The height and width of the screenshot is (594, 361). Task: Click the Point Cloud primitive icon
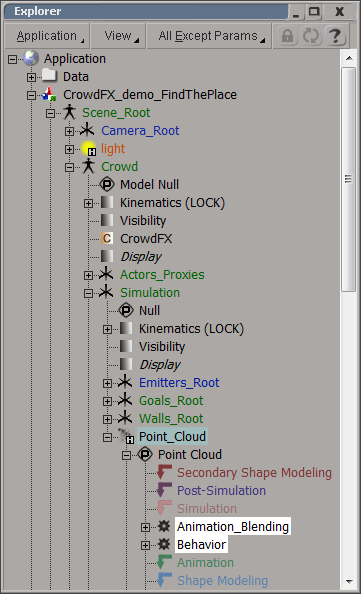pos(145,454)
